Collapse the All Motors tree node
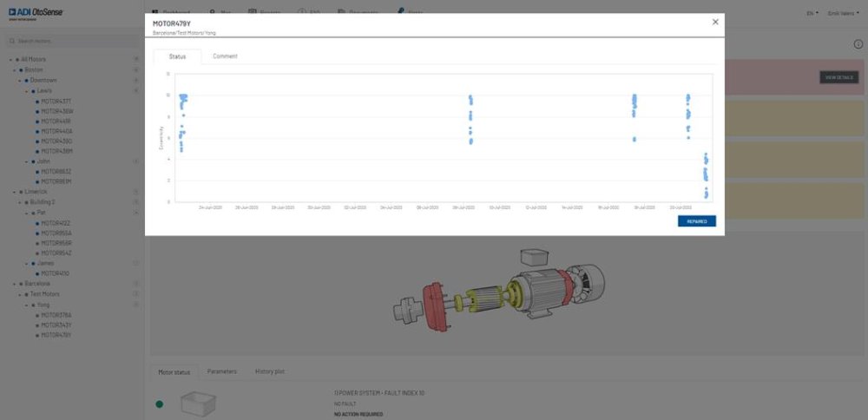The width and height of the screenshot is (868, 420). click(10, 60)
